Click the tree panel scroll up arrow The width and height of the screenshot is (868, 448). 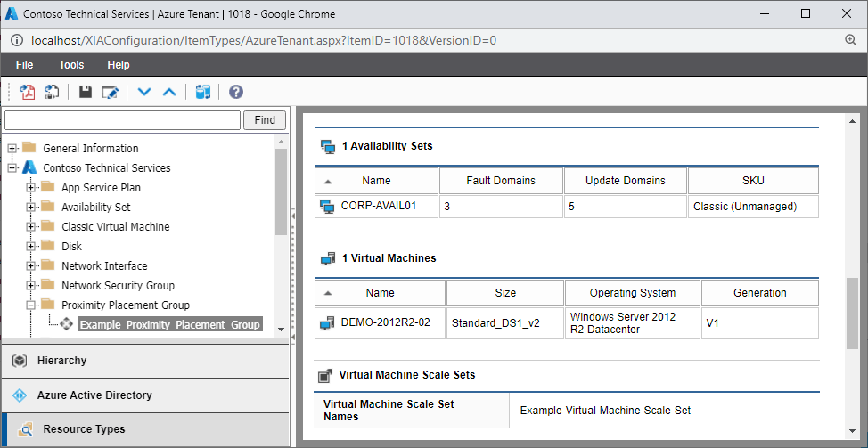click(282, 141)
